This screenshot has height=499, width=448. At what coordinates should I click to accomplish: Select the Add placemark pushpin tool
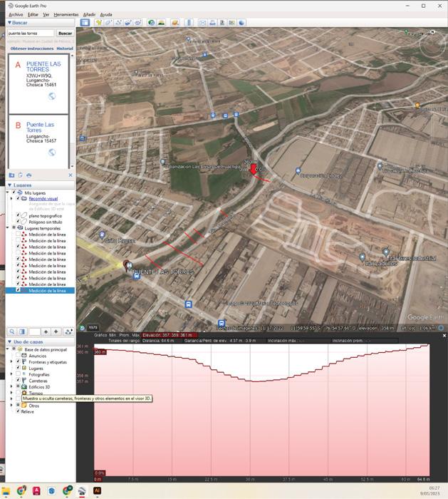pos(99,23)
